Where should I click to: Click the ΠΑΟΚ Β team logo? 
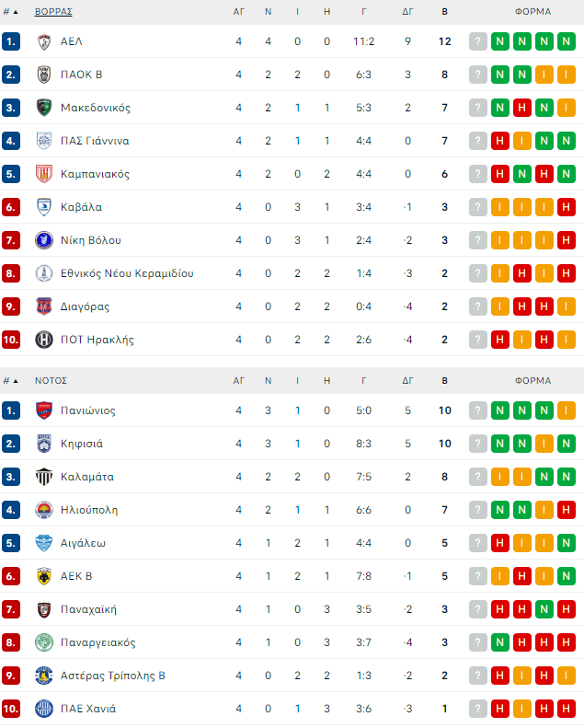click(x=43, y=75)
